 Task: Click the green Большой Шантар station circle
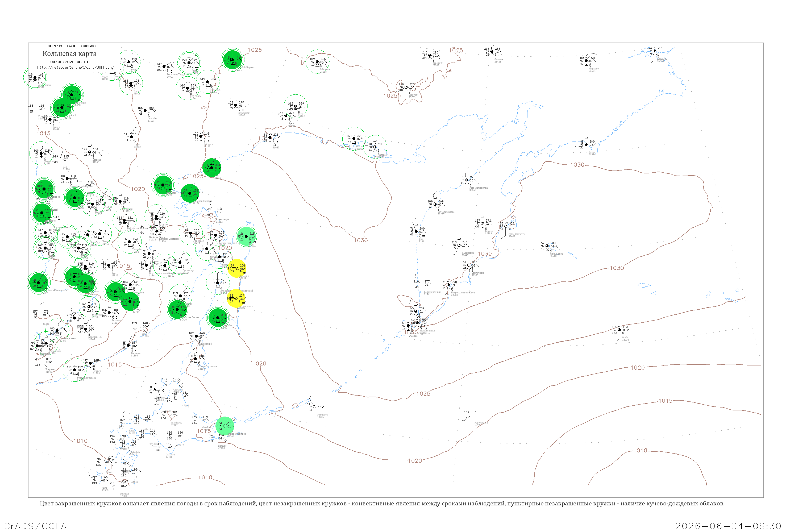[190, 193]
